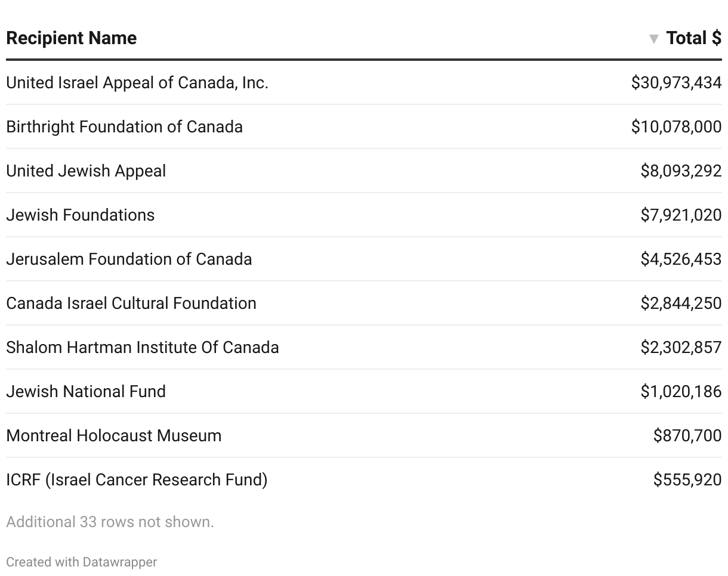Click Additional 33 rows not shown text
The width and height of the screenshot is (728, 576).
[x=110, y=522]
